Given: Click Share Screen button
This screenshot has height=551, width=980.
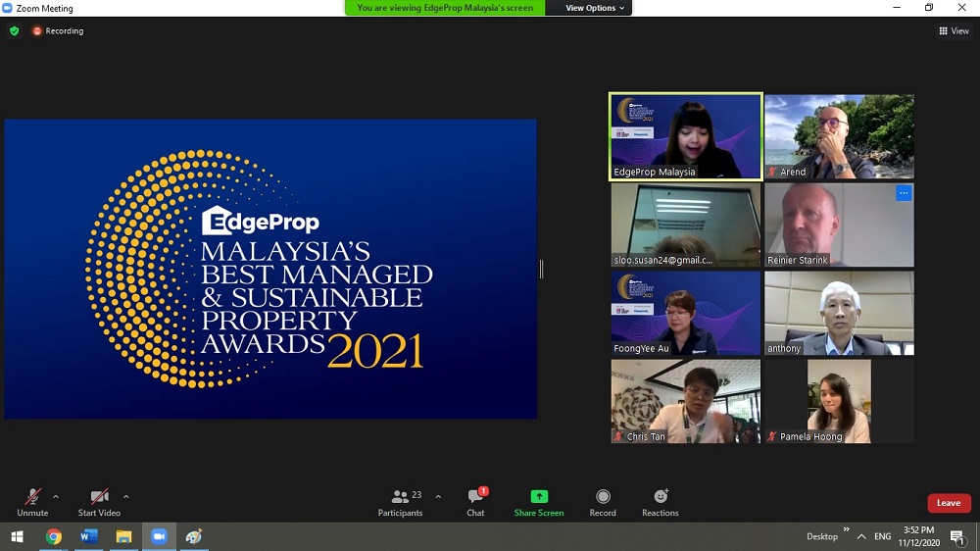Looking at the screenshot, I should 539,502.
